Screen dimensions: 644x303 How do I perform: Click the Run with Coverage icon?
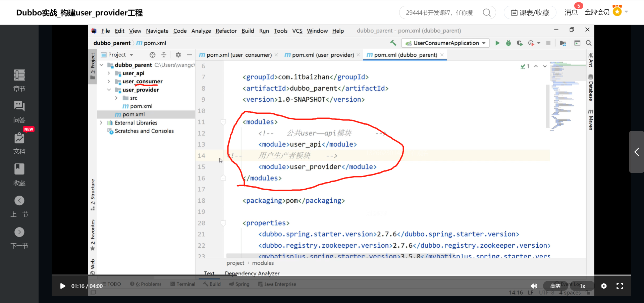click(520, 43)
